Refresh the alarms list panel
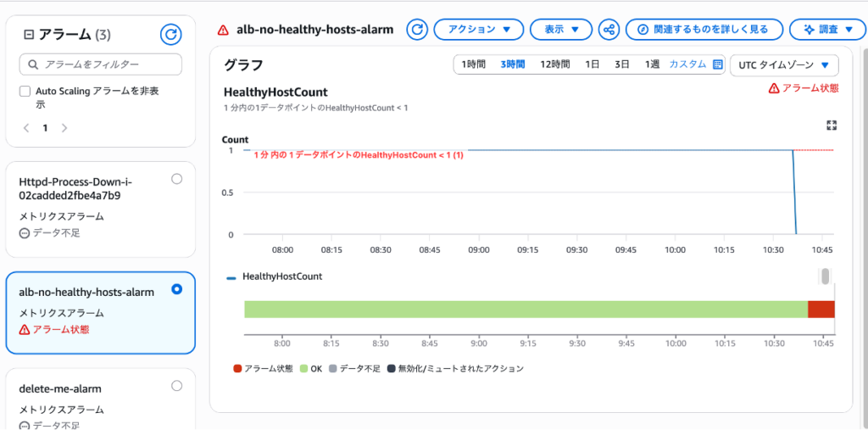This screenshot has width=868, height=430. coord(170,35)
